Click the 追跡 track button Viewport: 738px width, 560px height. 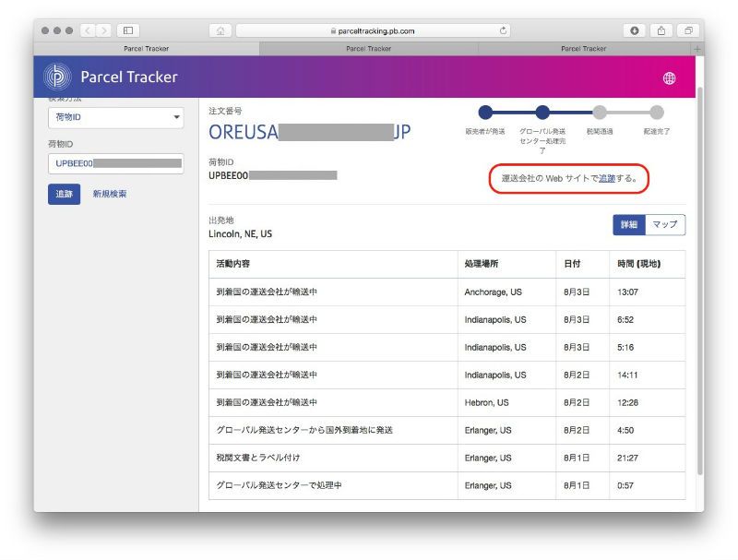point(64,194)
